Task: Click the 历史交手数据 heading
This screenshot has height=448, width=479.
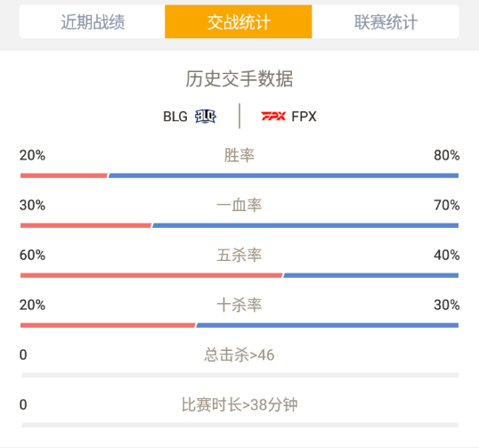Action: coord(239,79)
